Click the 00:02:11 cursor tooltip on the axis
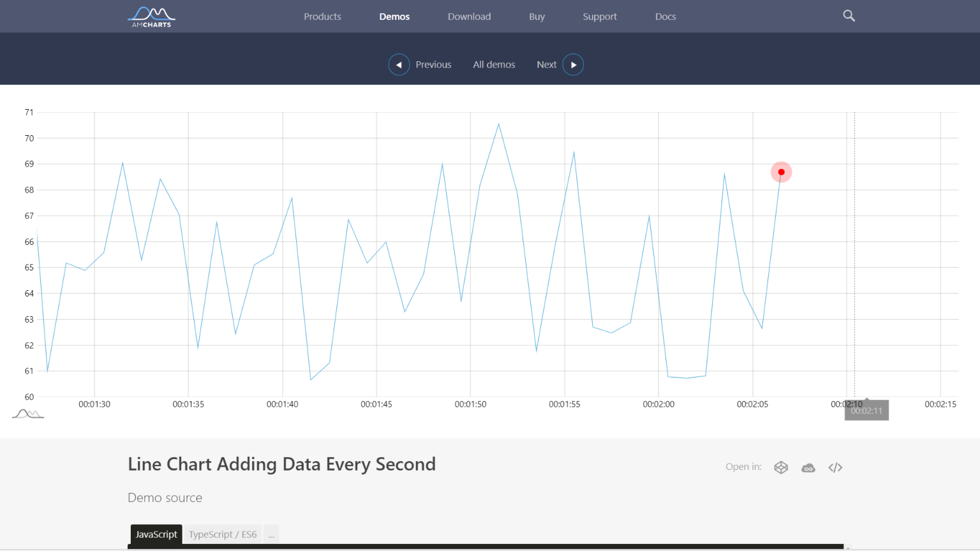Image resolution: width=980 pixels, height=551 pixels. point(866,410)
